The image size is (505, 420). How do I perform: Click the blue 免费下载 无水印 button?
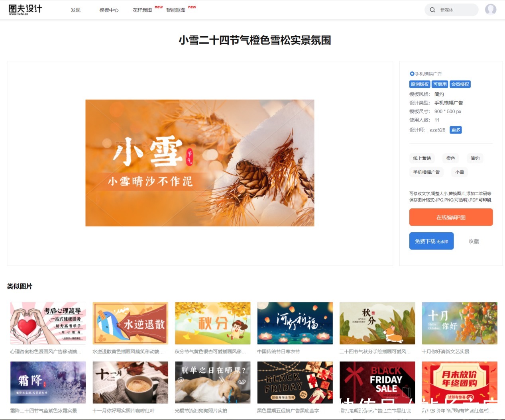pyautogui.click(x=431, y=241)
